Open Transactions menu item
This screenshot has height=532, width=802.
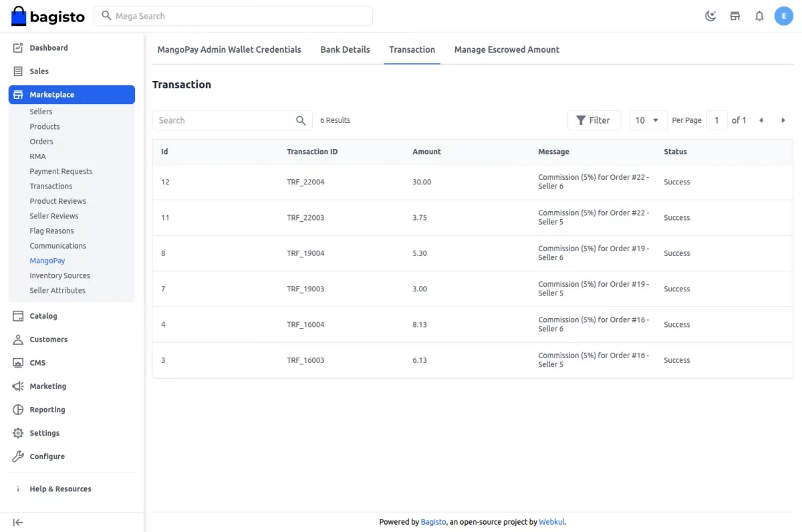click(51, 186)
